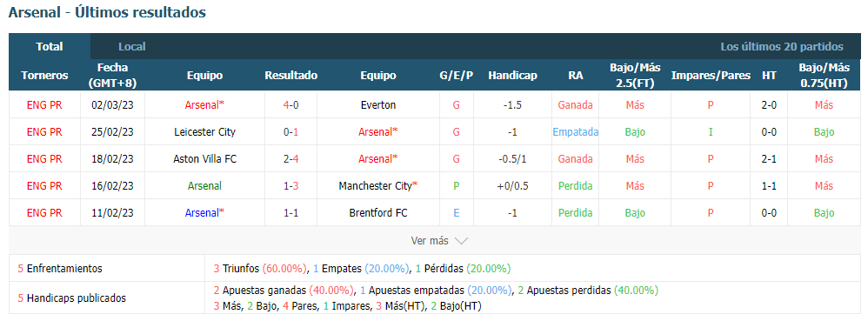
Task: Select the Total tab
Action: pos(50,46)
